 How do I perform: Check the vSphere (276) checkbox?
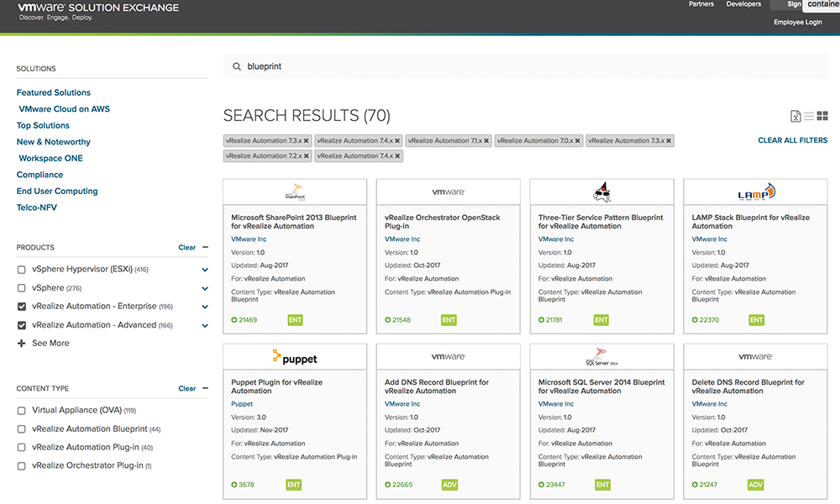click(22, 288)
